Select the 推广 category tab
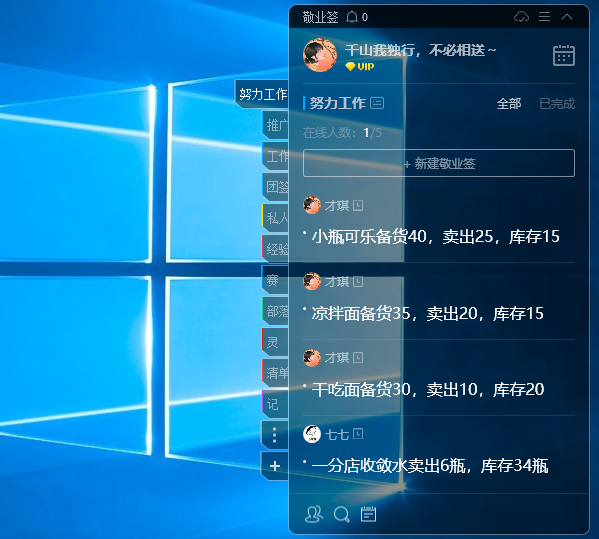Viewport: 599px width, 539px height. point(276,125)
